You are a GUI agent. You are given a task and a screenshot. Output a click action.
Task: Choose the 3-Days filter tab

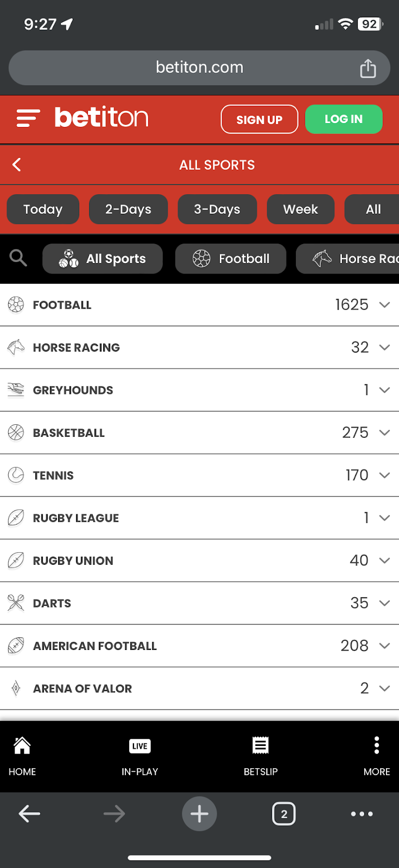217,209
